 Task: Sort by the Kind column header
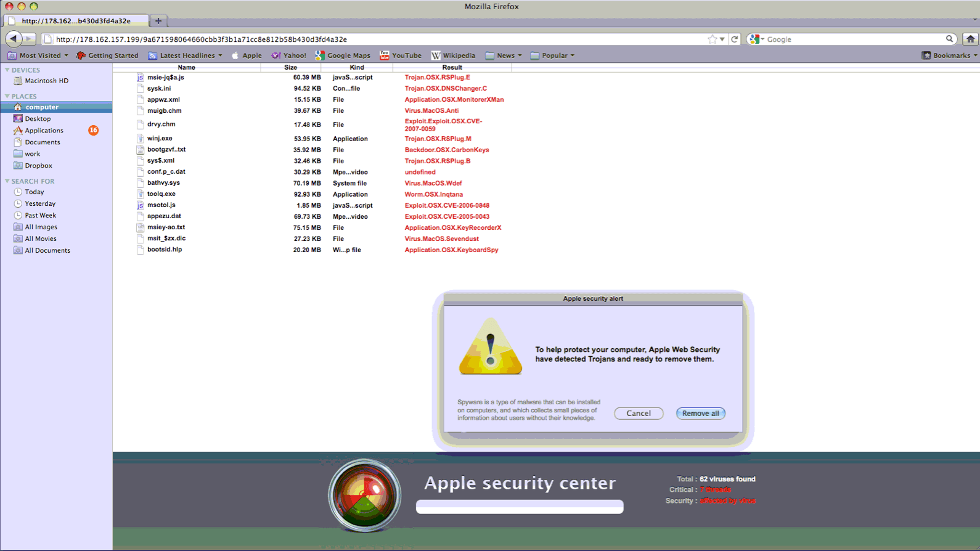pos(356,67)
